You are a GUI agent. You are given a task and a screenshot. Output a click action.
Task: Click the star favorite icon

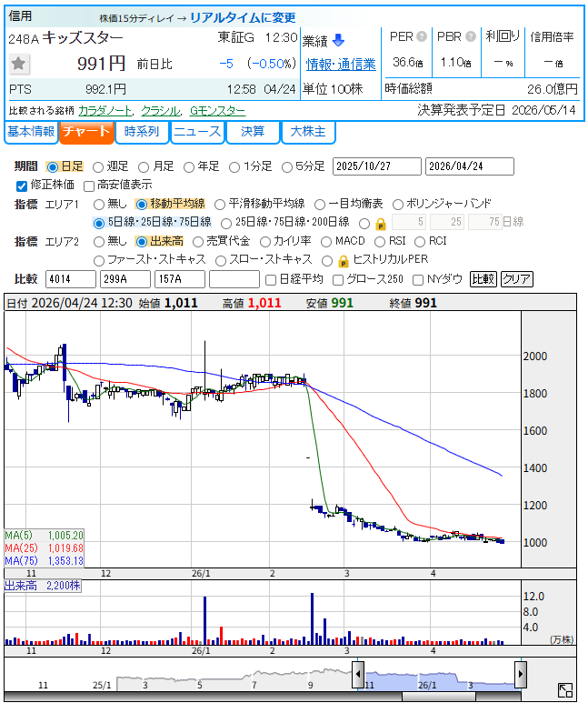[x=19, y=64]
